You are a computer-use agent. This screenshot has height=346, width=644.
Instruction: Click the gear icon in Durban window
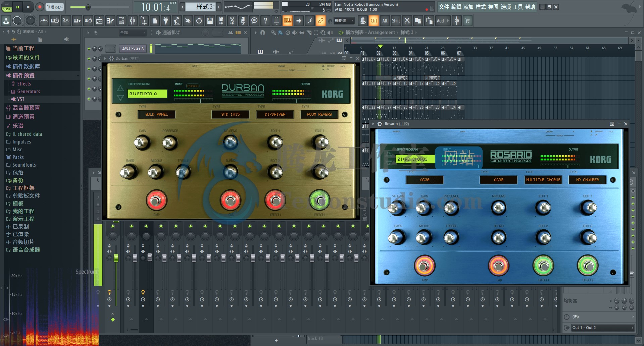coord(112,58)
